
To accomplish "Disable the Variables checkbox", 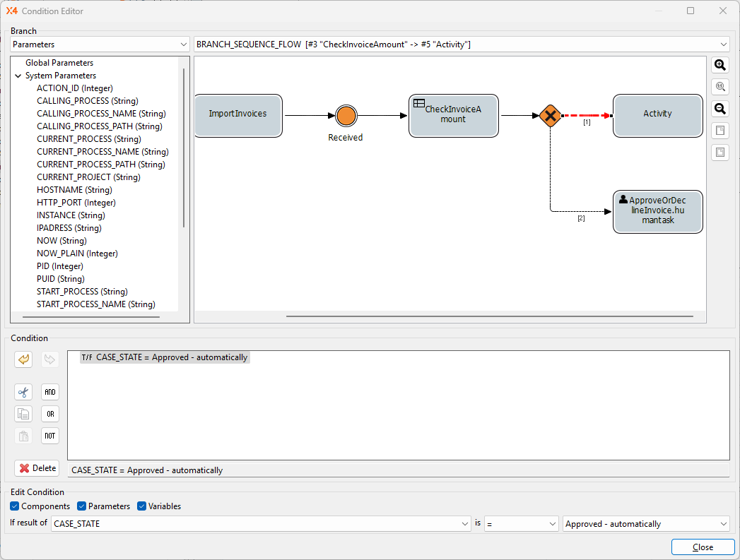I will [142, 506].
